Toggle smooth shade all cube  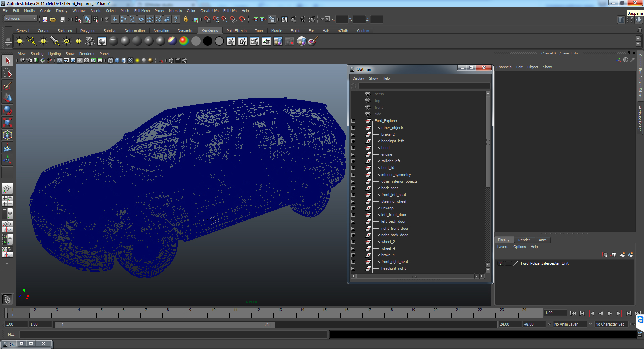[117, 60]
